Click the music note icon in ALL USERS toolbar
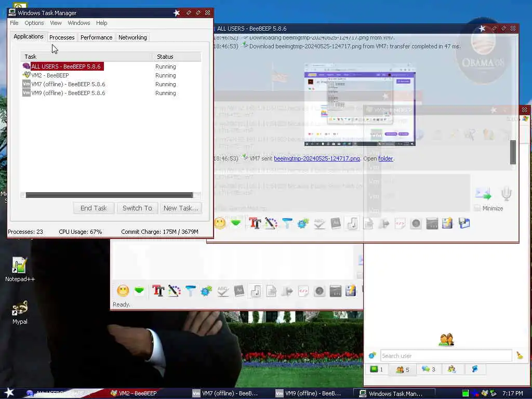The width and height of the screenshot is (532, 399). [352, 223]
